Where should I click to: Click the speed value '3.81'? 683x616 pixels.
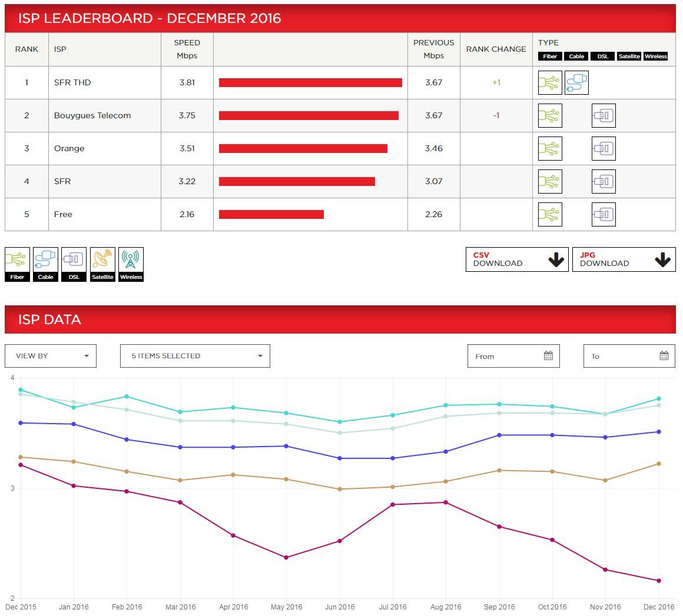tap(187, 82)
